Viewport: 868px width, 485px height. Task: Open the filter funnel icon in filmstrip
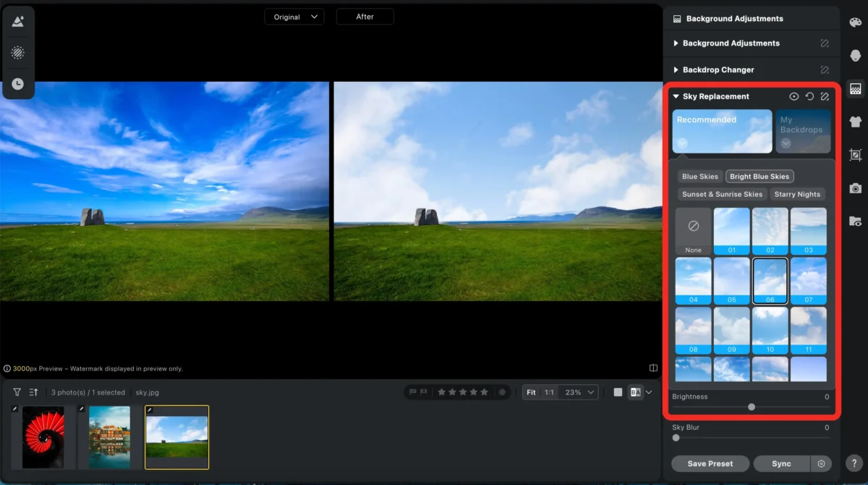17,392
